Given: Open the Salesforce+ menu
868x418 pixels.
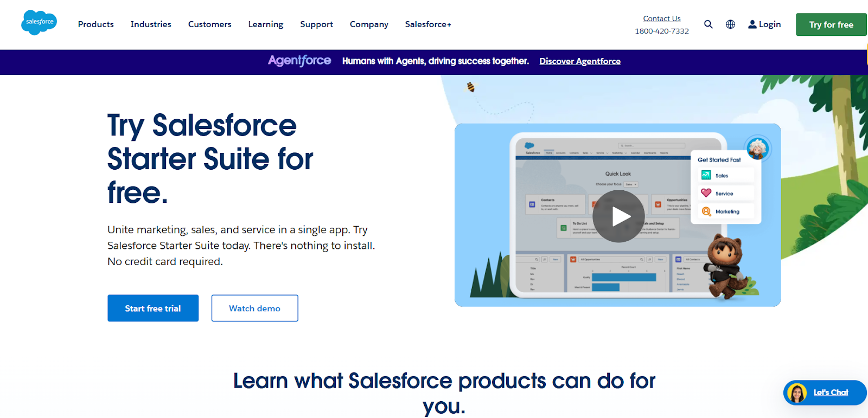Looking at the screenshot, I should (x=428, y=24).
